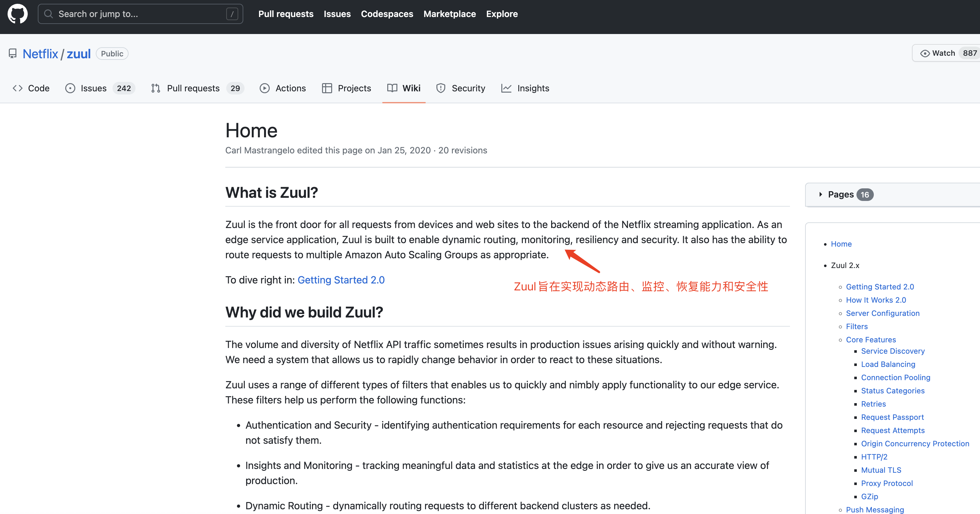The height and width of the screenshot is (514, 980).
Task: Open Getting Started 2.0 link in the article
Action: (x=341, y=280)
